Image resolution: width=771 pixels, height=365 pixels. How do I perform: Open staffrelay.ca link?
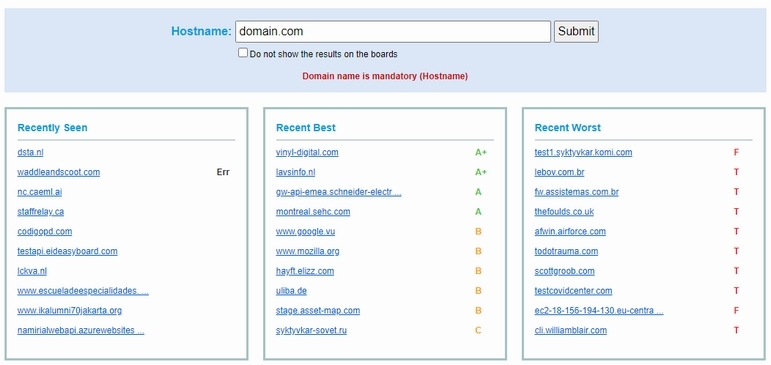coord(40,212)
